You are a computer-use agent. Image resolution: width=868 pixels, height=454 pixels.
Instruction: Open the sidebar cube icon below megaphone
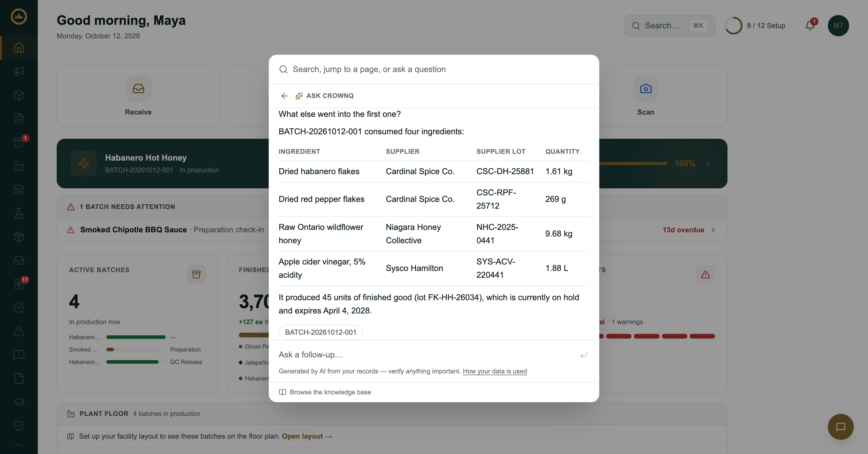19,95
